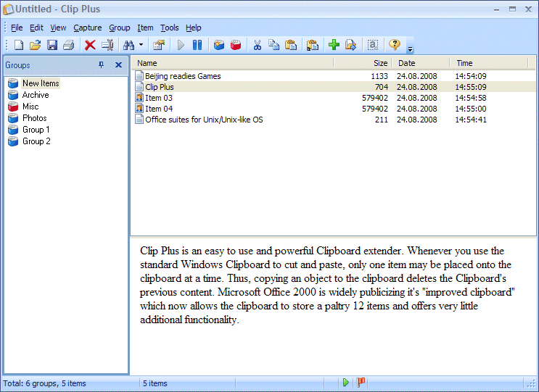Open the Capture menu
This screenshot has height=392, width=539.
pyautogui.click(x=87, y=28)
